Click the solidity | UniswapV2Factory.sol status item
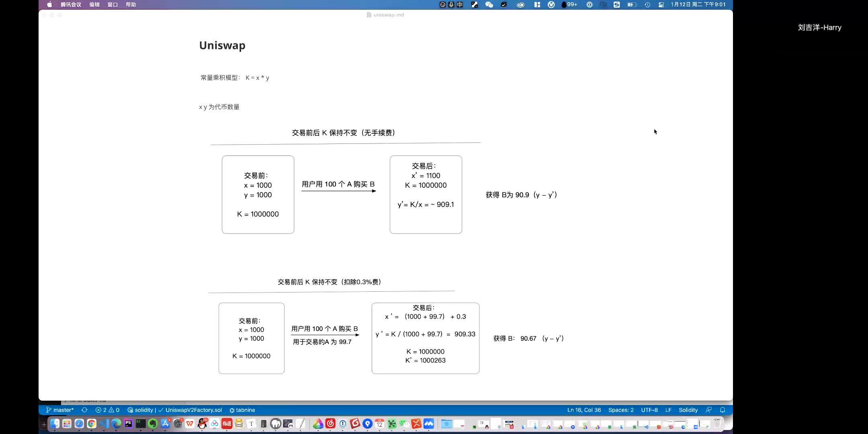Screen dimensions: 868x434 click(174, 410)
